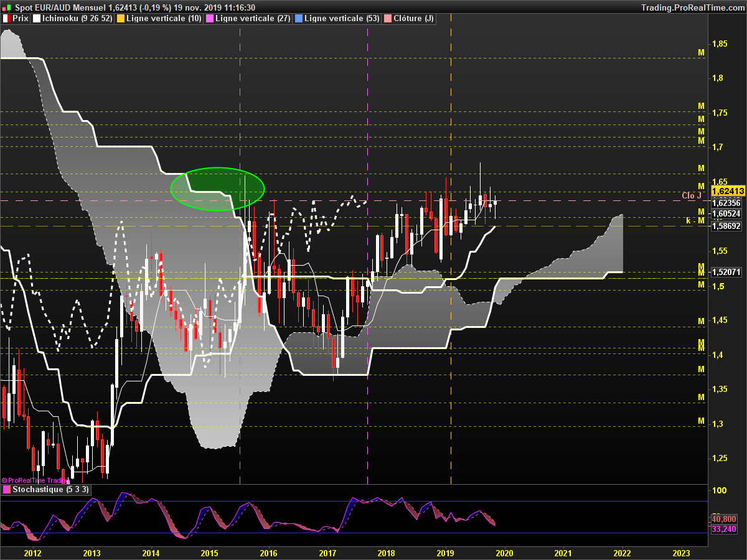Click the 100 level on the stochastic scale

pos(719,490)
